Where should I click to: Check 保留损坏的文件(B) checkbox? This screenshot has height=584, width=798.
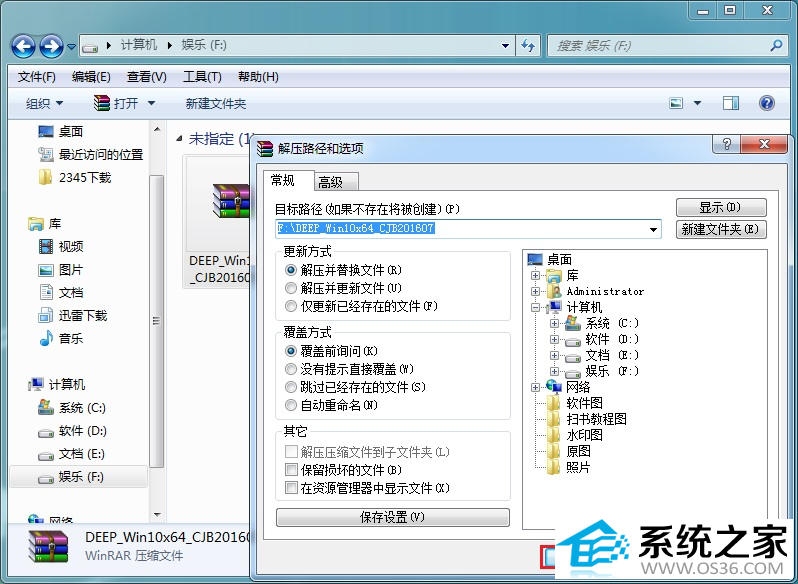[x=291, y=470]
